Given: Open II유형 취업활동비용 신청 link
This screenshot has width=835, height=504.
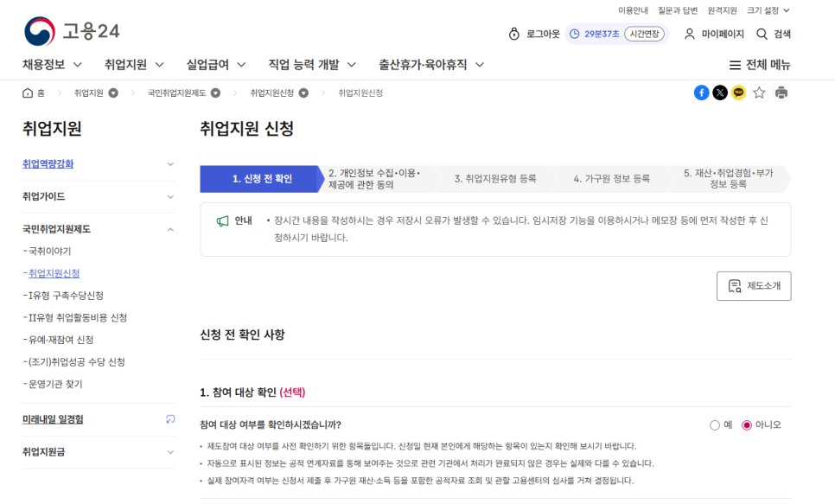Looking at the screenshot, I should (77, 318).
